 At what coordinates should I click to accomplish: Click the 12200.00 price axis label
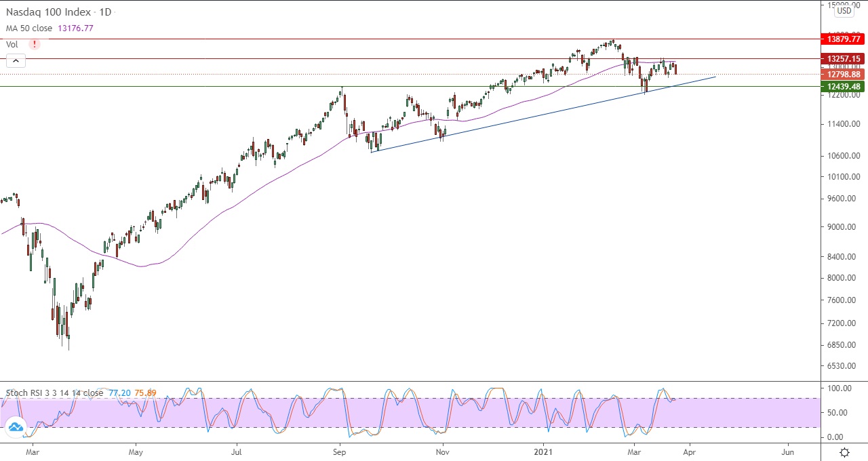coord(844,95)
